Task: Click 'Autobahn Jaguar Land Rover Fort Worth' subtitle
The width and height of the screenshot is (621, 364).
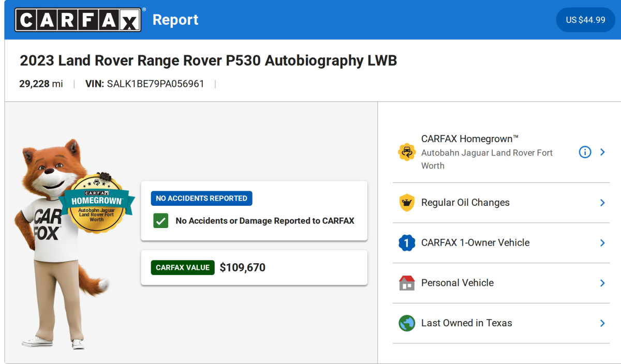Action: (487, 159)
